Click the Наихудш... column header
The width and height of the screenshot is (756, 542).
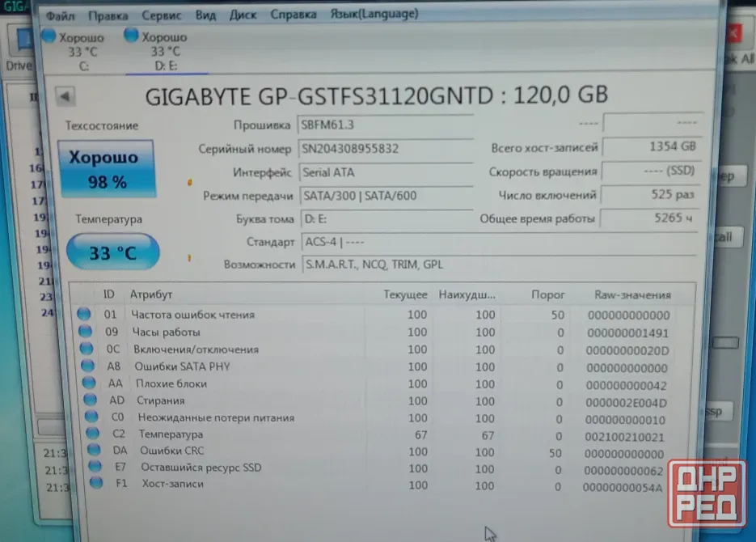467,294
